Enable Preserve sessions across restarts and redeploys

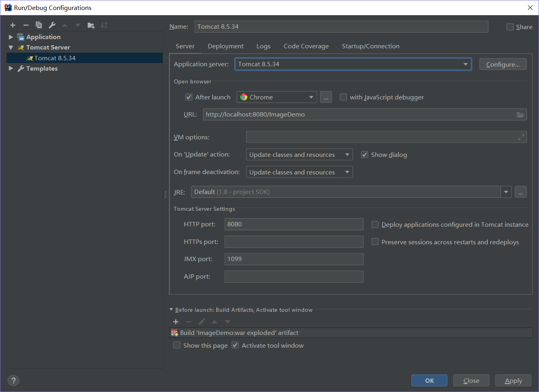coord(375,242)
